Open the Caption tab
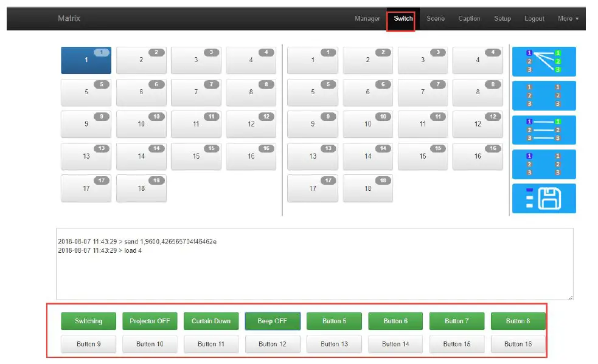 (x=469, y=18)
